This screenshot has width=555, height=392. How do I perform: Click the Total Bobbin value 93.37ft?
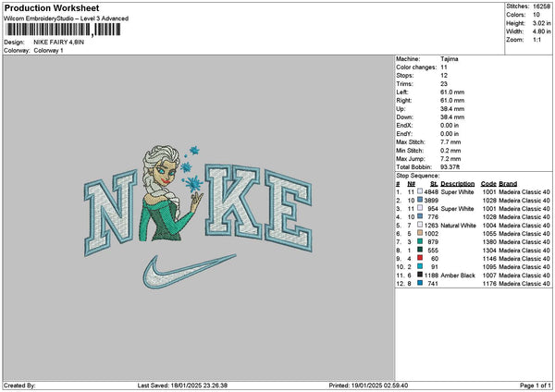point(450,167)
